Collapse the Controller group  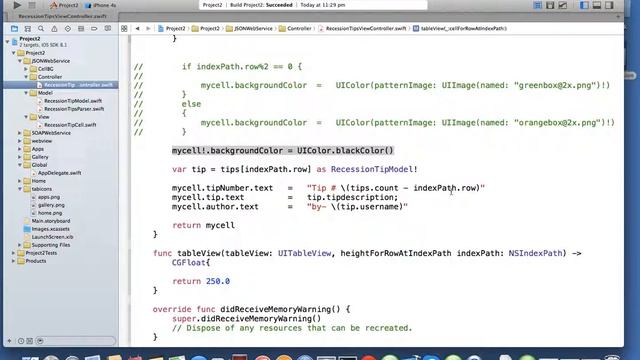coord(26,77)
